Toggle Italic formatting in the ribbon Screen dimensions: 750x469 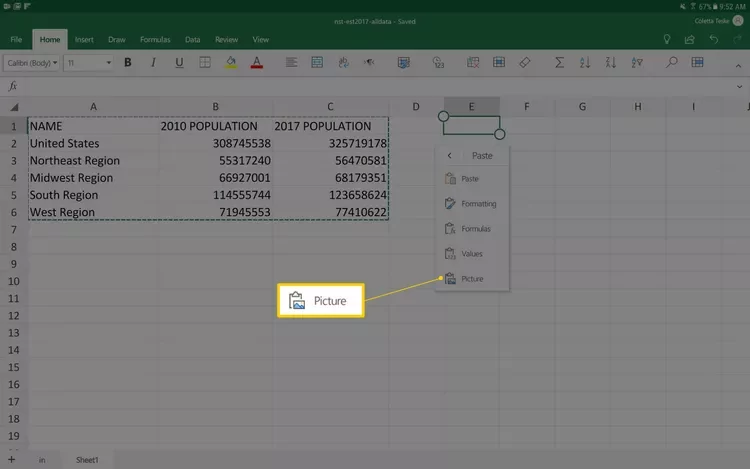tap(154, 63)
